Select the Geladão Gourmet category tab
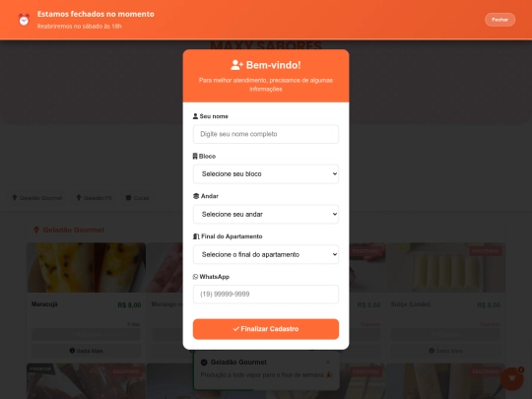 click(37, 198)
